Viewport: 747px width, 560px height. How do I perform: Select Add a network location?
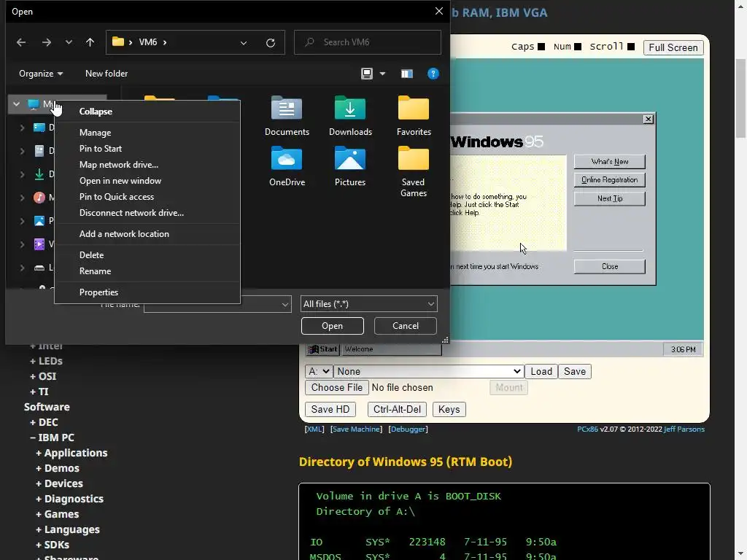[x=147, y=234]
